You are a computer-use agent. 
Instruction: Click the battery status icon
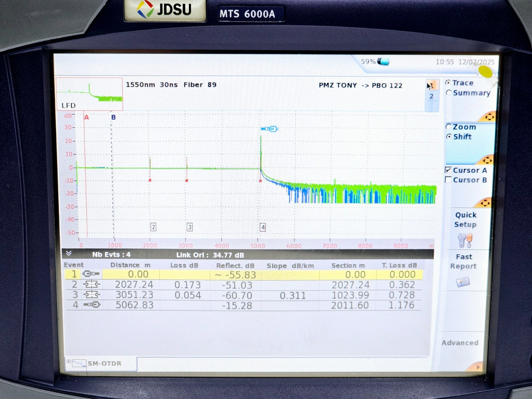[383, 62]
